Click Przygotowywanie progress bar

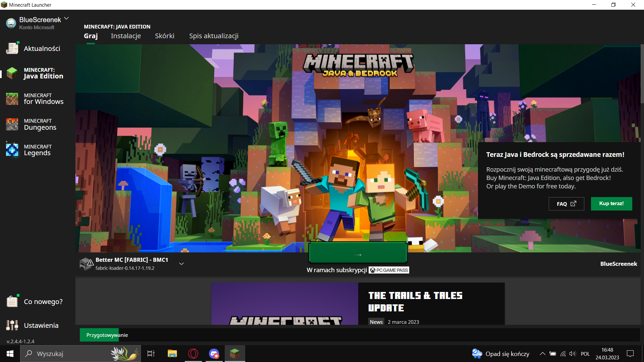coord(107,335)
